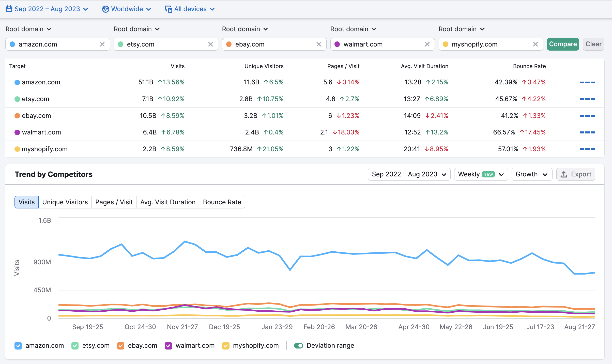Switch to the Unique Visitors tab
The image size is (612, 364).
click(x=65, y=202)
